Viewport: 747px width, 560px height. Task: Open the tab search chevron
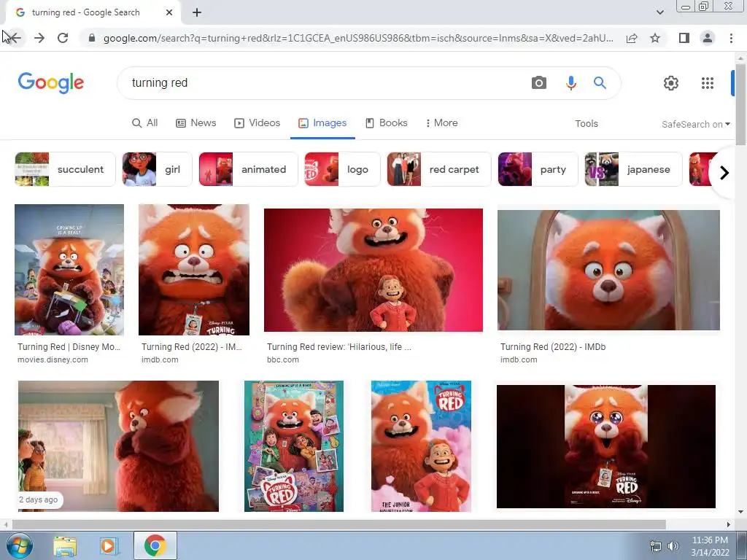pos(659,12)
